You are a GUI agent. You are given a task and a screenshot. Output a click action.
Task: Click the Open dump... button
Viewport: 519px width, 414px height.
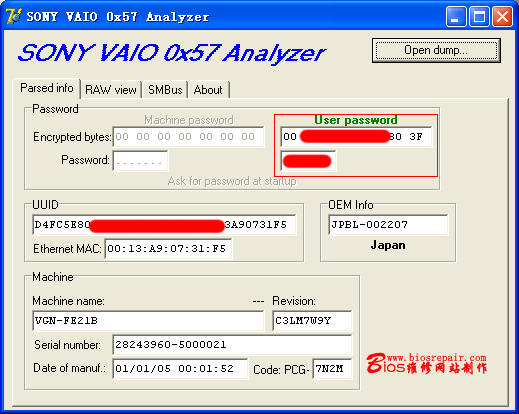(436, 50)
